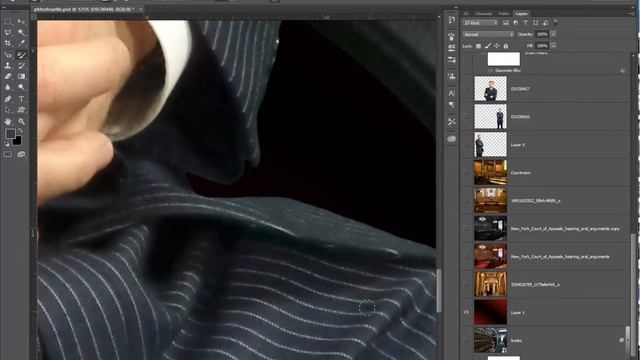Click the Fill value field
The width and height of the screenshot is (640, 360).
tap(542, 46)
